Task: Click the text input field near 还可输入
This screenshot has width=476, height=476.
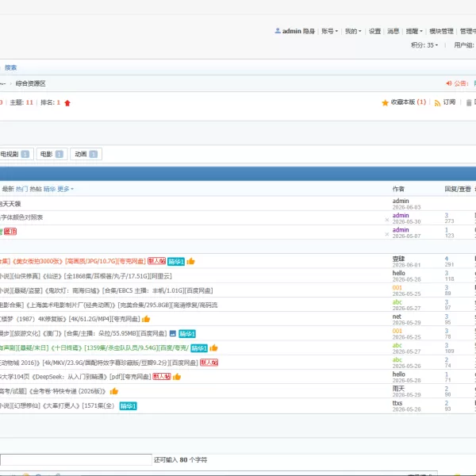Action: coord(76,459)
